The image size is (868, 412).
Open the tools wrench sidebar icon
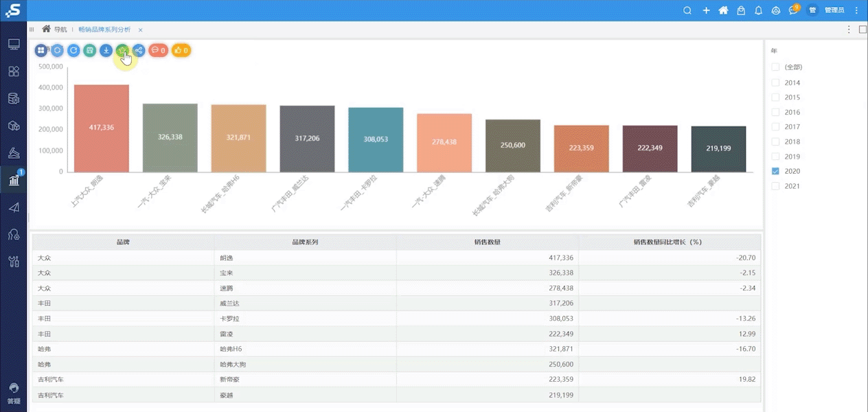click(x=14, y=261)
